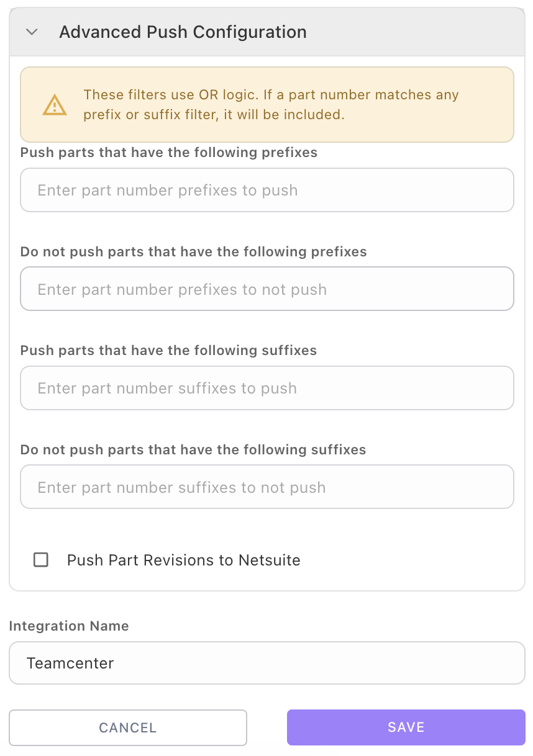Click the prefixes to not push input
533x756 pixels.
coord(267,289)
